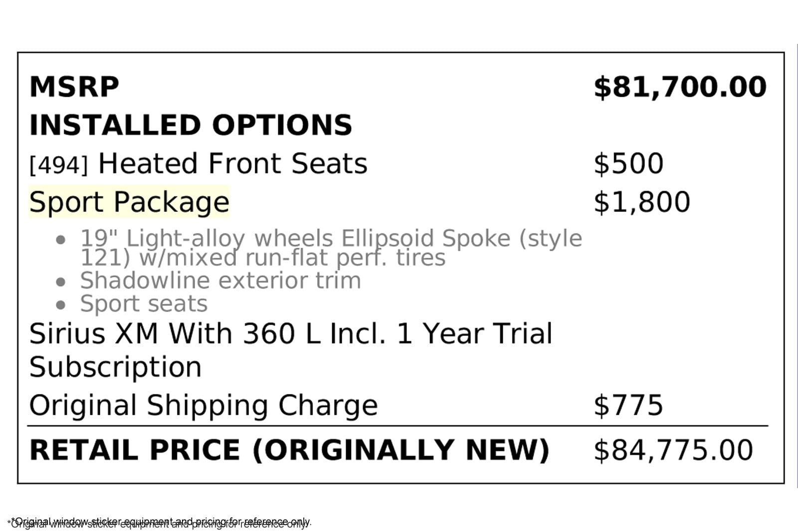The height and width of the screenshot is (532, 798).
Task: Click the $81,700.00 MSRP price
Action: [x=680, y=87]
